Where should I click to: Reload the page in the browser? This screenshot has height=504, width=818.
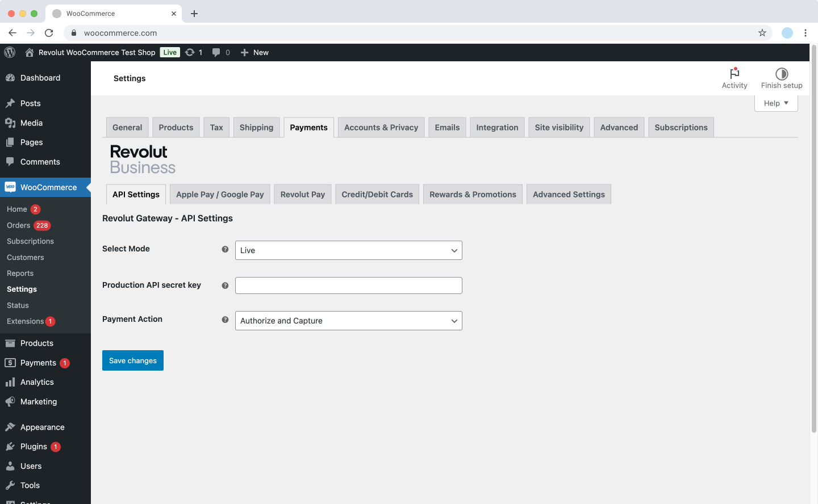(x=49, y=33)
